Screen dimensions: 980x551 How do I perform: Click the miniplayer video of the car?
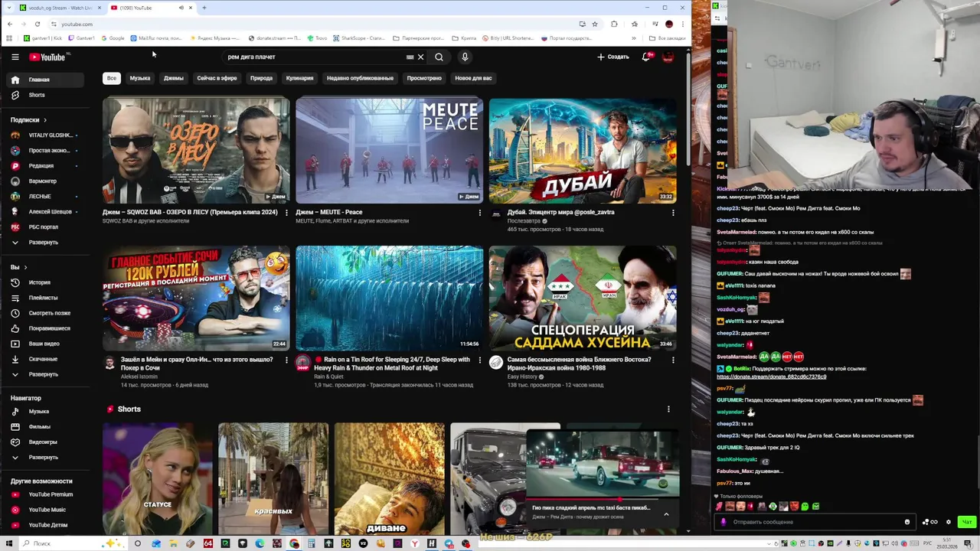pos(603,464)
